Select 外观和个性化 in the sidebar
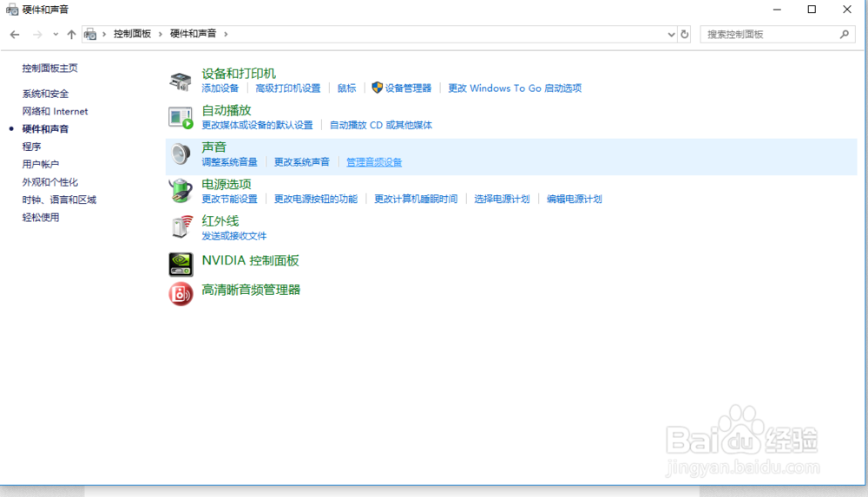The height and width of the screenshot is (497, 868). [49, 182]
